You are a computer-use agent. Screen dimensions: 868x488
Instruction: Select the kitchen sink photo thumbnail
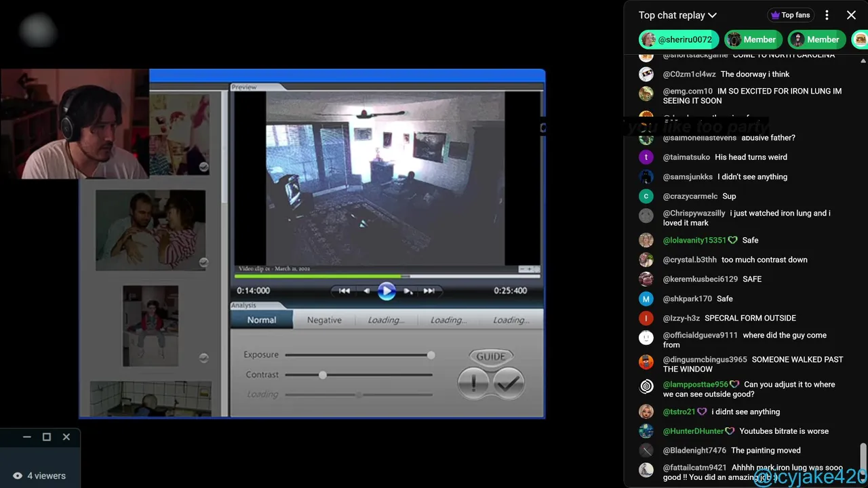151,399
